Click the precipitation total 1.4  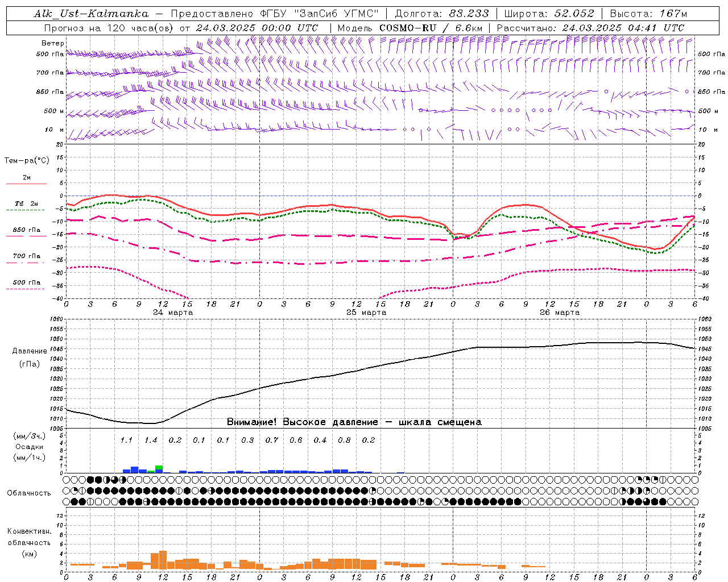[151, 440]
